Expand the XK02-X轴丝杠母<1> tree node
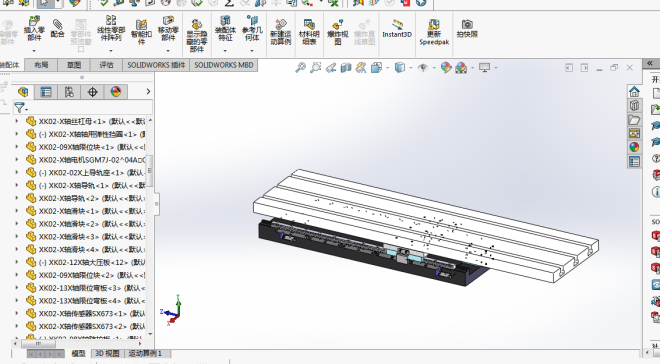Image resolution: width=660 pixels, height=364 pixels. 17,121
